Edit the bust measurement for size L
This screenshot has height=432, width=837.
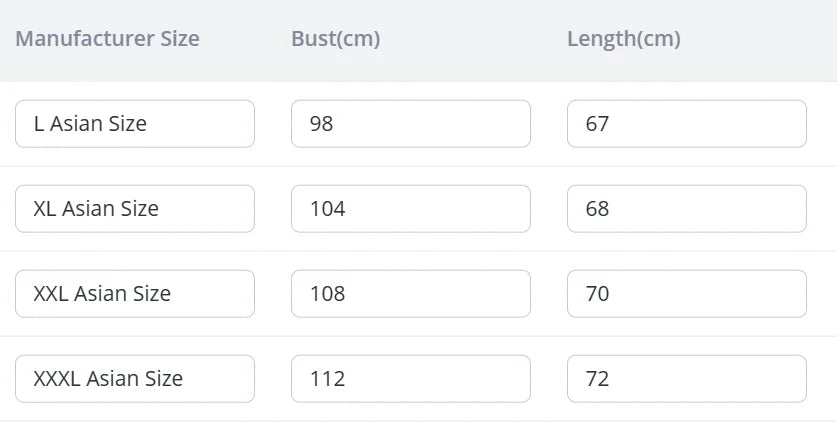(x=411, y=124)
